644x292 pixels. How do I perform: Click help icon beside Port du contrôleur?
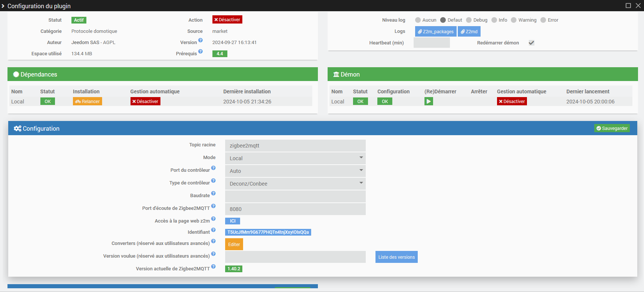[213, 168]
